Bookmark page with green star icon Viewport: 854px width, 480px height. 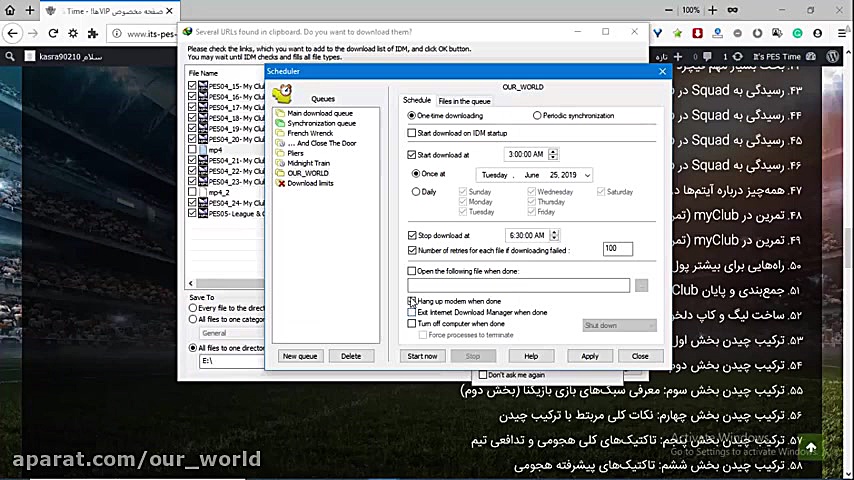(x=678, y=34)
